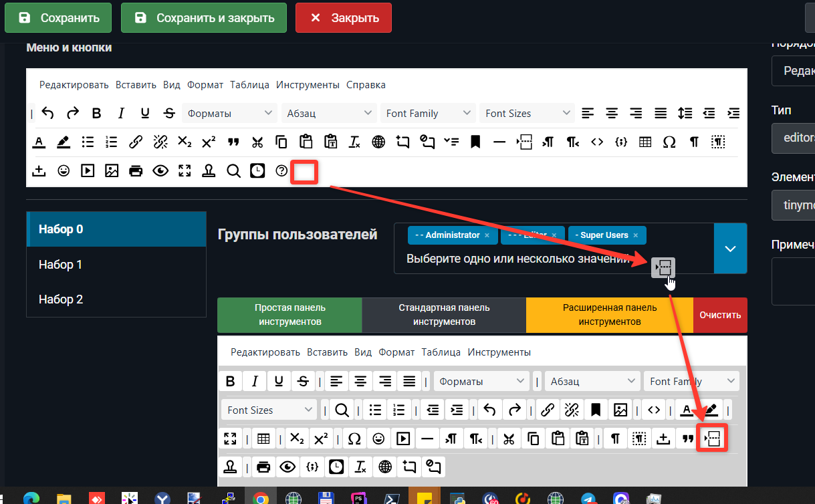Screen dimensions: 815x504
Task: Click the blockquote icon in the Набор 0 toolbar
Action: pyautogui.click(x=687, y=438)
